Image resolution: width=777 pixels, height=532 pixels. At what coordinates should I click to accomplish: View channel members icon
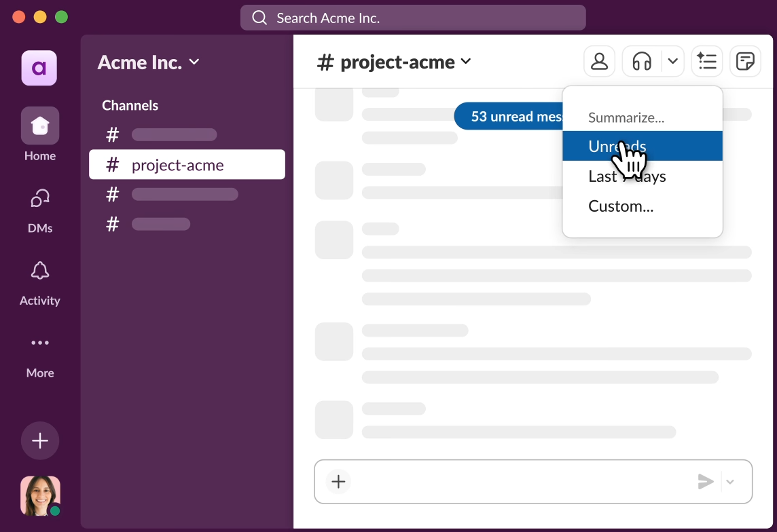tap(599, 62)
